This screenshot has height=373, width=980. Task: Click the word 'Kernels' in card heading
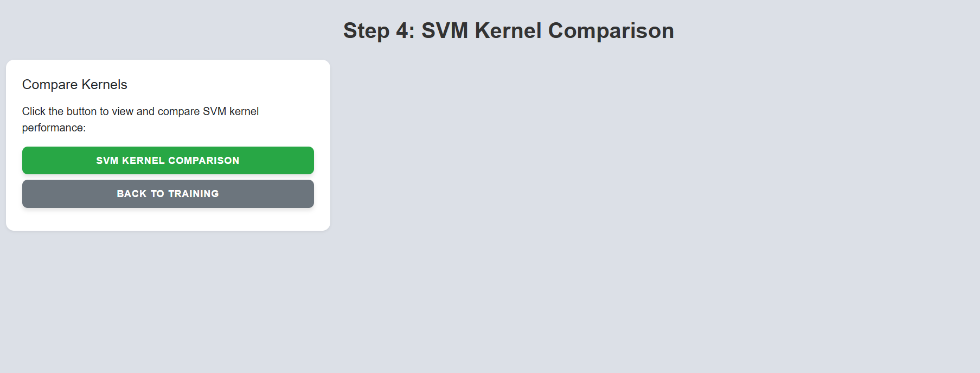click(x=104, y=85)
